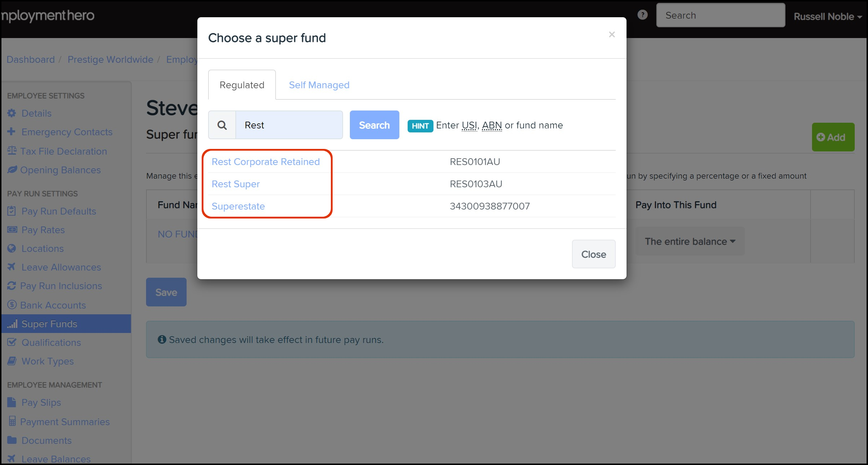868x465 pixels.
Task: Click the Payment Summaries calculator icon
Action: [12, 421]
